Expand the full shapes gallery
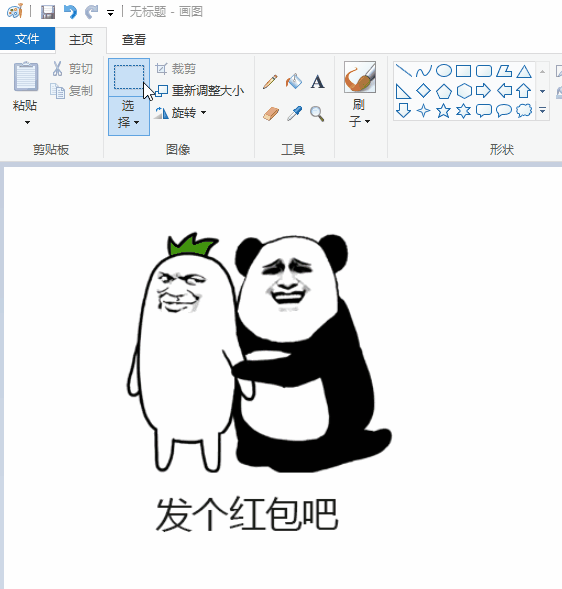The width and height of the screenshot is (562, 589). [542, 110]
